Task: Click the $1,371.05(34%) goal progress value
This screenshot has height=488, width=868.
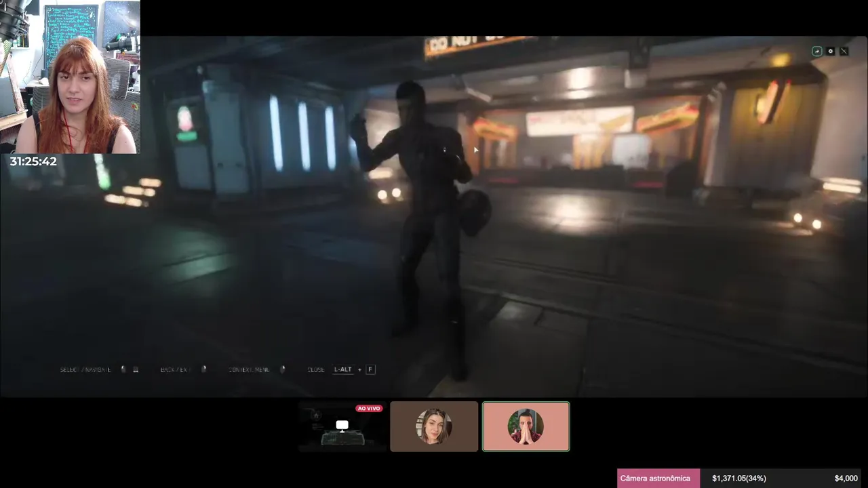Action: (739, 478)
